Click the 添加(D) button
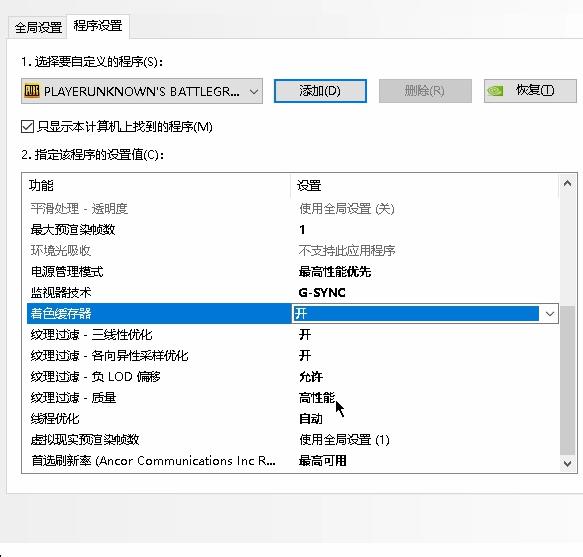583x557 pixels. (320, 91)
